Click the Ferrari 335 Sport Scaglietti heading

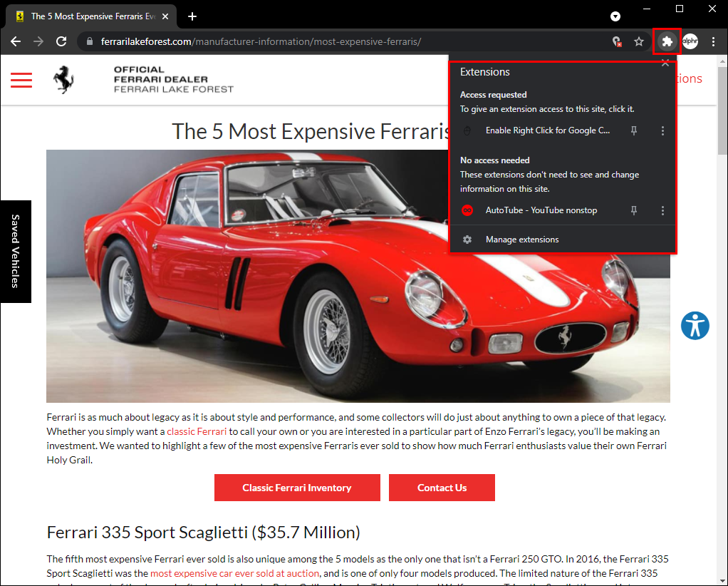point(203,533)
